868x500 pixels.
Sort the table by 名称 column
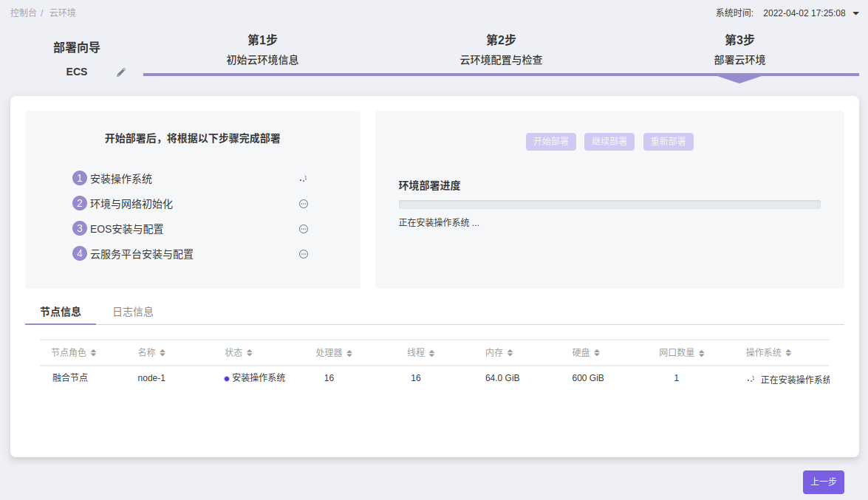tap(163, 353)
